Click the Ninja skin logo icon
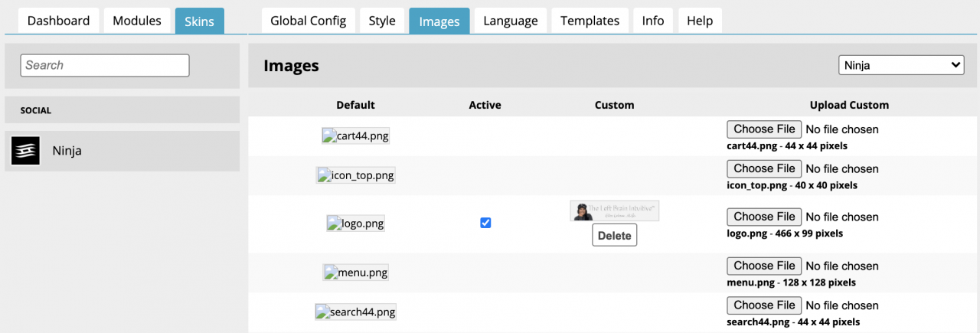The image size is (980, 333). 25,151
